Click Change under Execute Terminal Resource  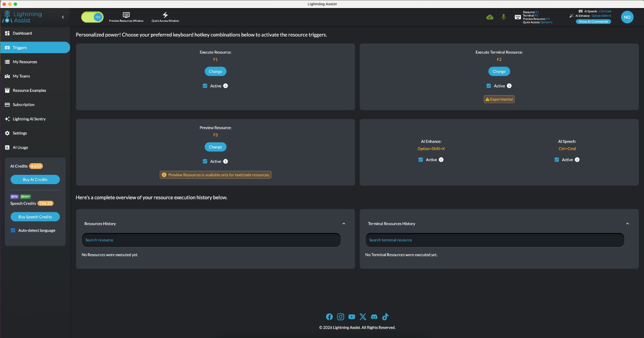pos(499,72)
